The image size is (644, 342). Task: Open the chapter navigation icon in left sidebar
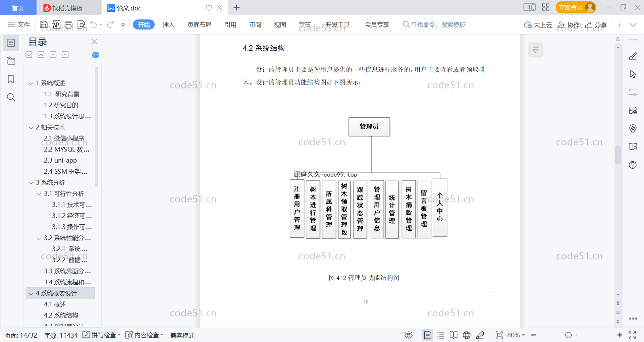(x=11, y=61)
